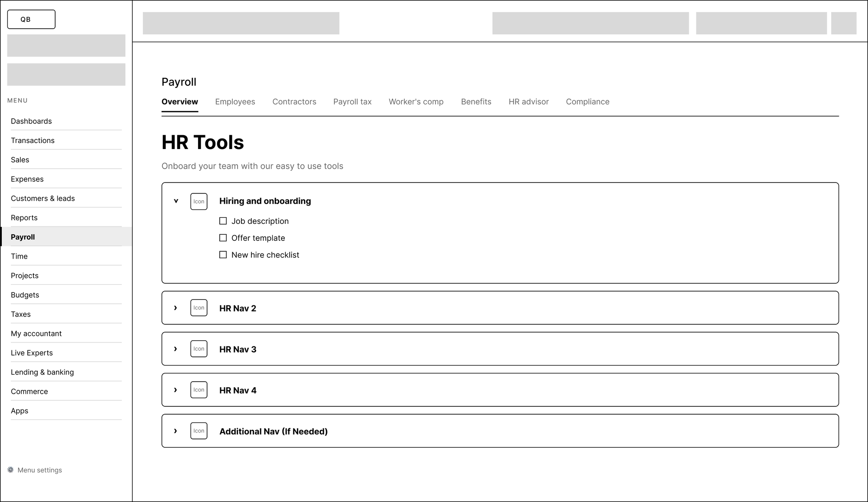This screenshot has width=868, height=502.
Task: Navigate to Taxes in the sidebar
Action: pos(20,314)
